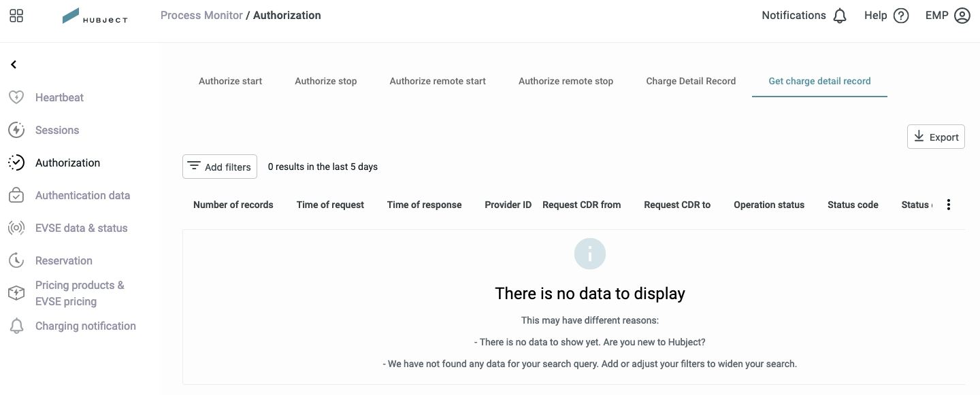Viewport: 980px width, 395px height.
Task: Click the Hubject logo
Action: (95, 16)
